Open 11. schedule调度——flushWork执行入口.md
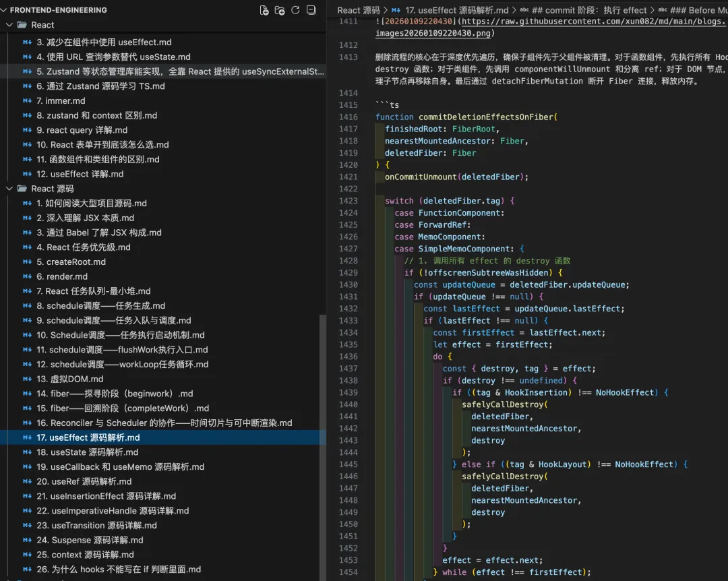Screen dimensions: 728x581 point(163,349)
